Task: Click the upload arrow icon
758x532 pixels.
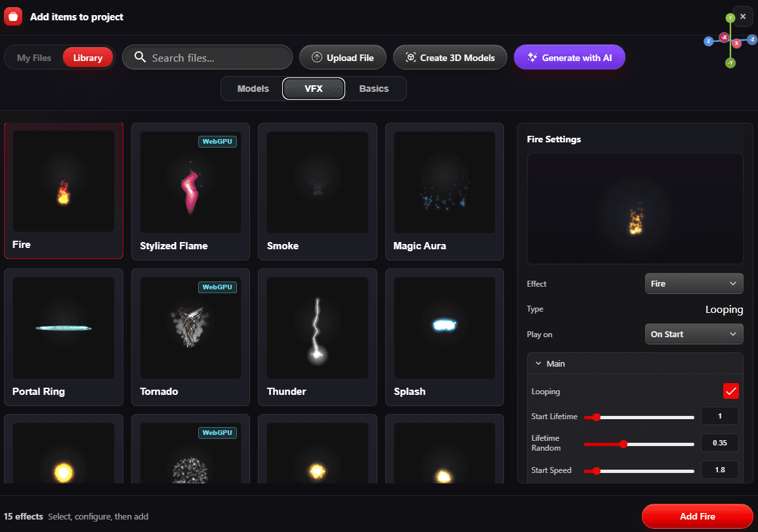Action: 316,57
